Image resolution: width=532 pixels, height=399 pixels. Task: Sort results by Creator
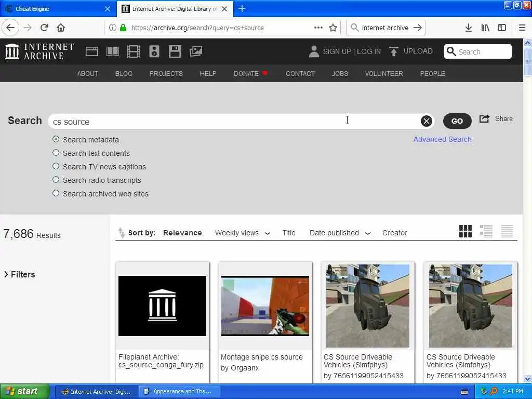(395, 233)
